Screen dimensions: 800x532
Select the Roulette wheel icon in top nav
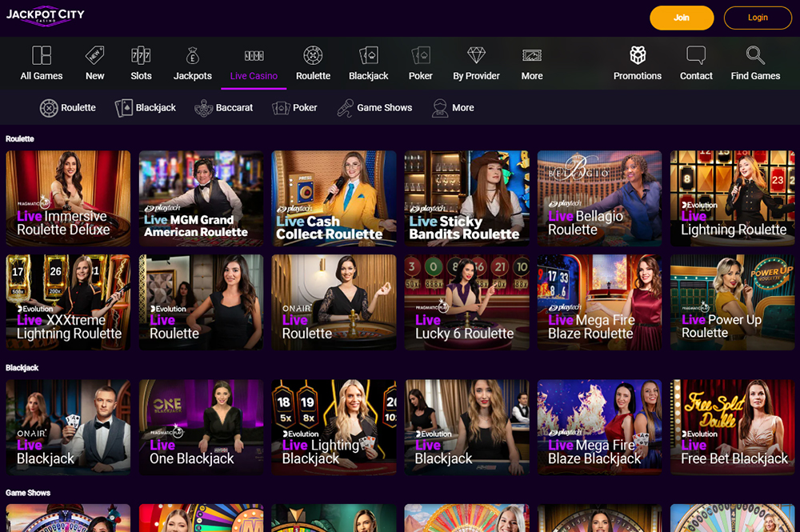click(313, 55)
